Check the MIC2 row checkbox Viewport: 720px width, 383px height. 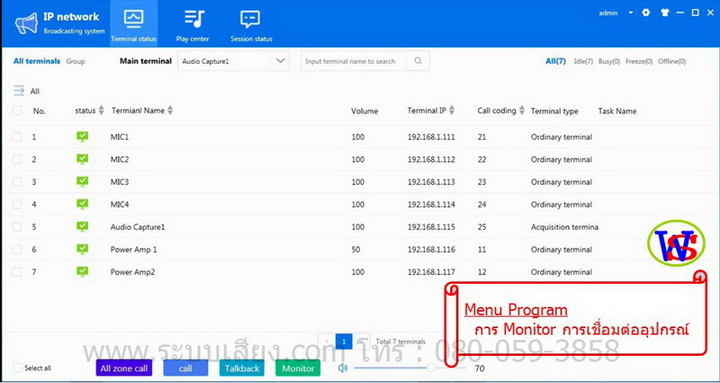click(17, 159)
